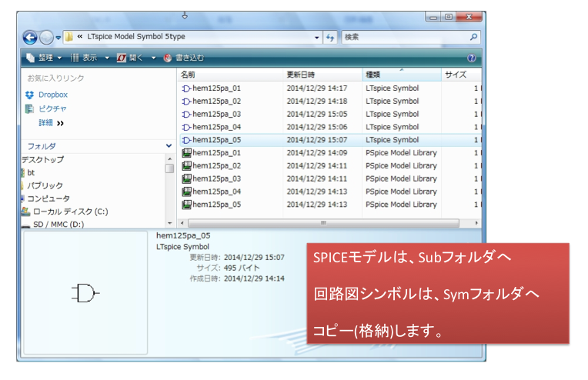Click date 2014/12/29 15:06 cell
588x380 pixels.
click(317, 127)
